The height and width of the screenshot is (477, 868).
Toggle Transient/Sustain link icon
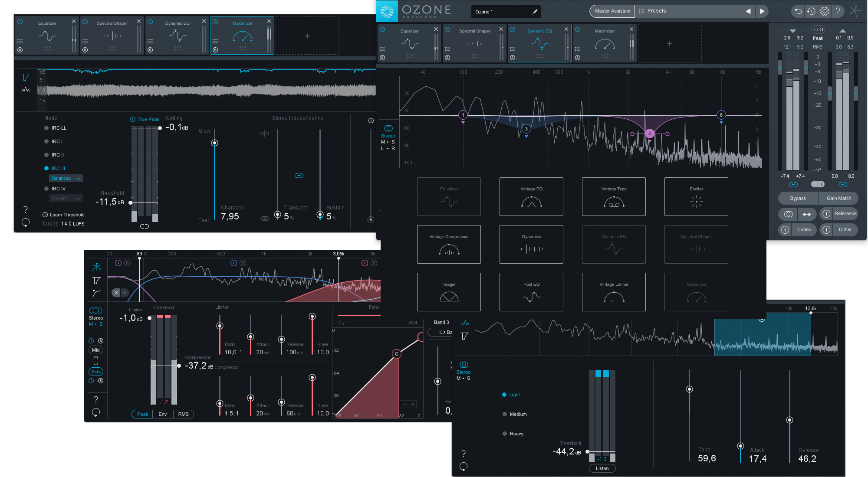pos(299,176)
